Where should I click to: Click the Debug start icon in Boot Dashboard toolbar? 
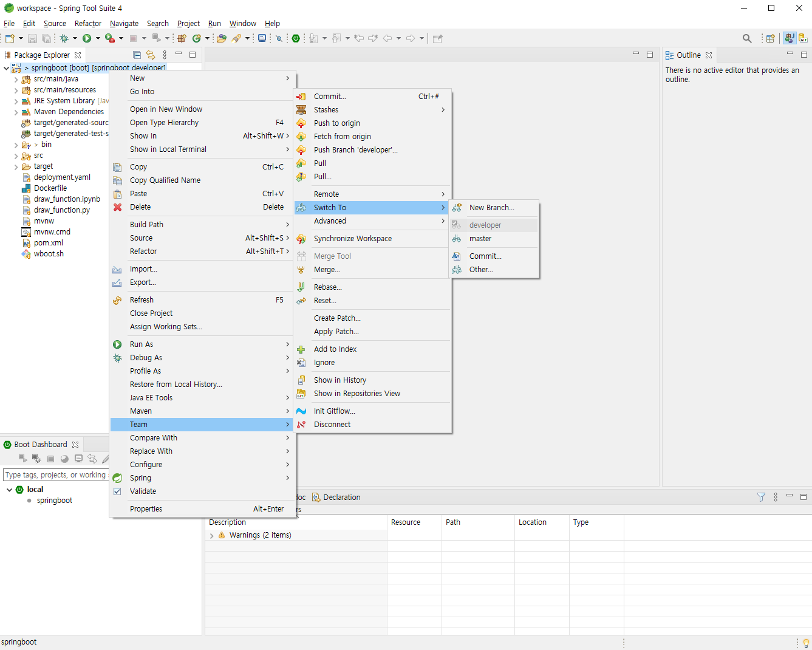click(x=36, y=459)
